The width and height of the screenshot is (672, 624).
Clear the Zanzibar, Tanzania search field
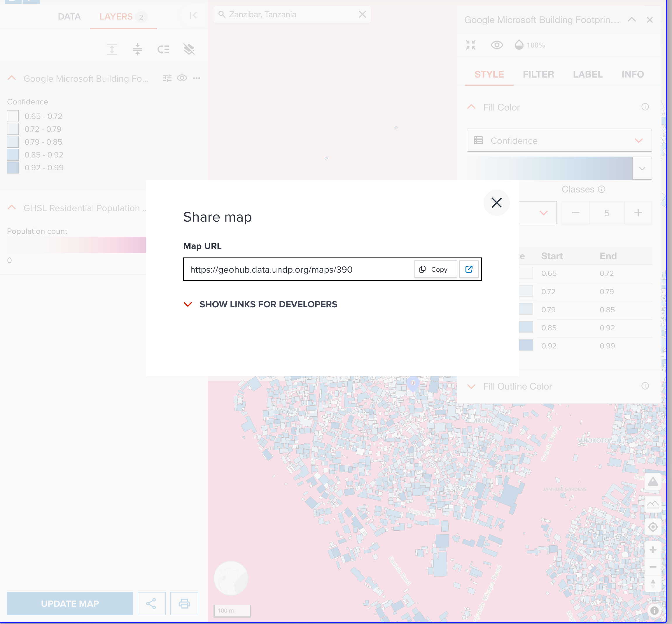[363, 14]
